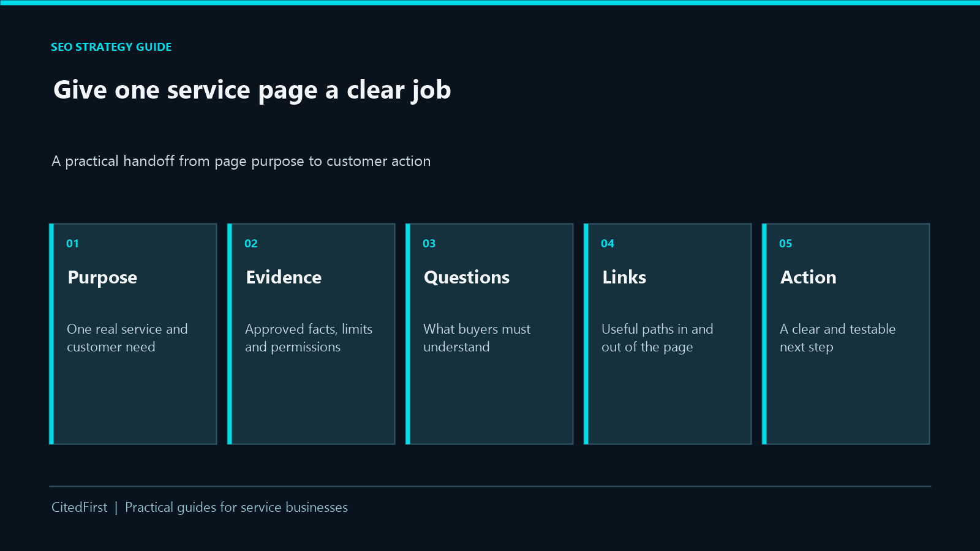
Task: Click 'Approved facts, limits and permissions' text
Action: point(309,338)
